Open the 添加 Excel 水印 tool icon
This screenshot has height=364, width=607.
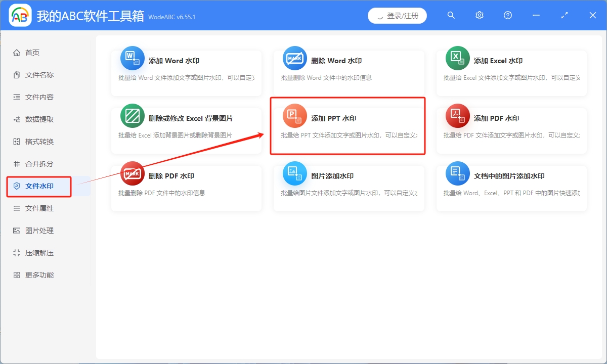coord(457,58)
